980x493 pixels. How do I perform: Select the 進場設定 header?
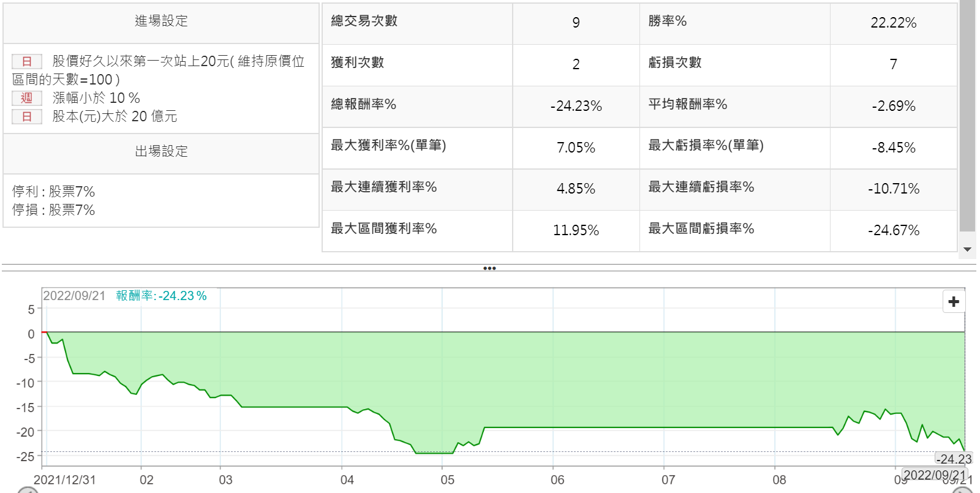(x=161, y=21)
